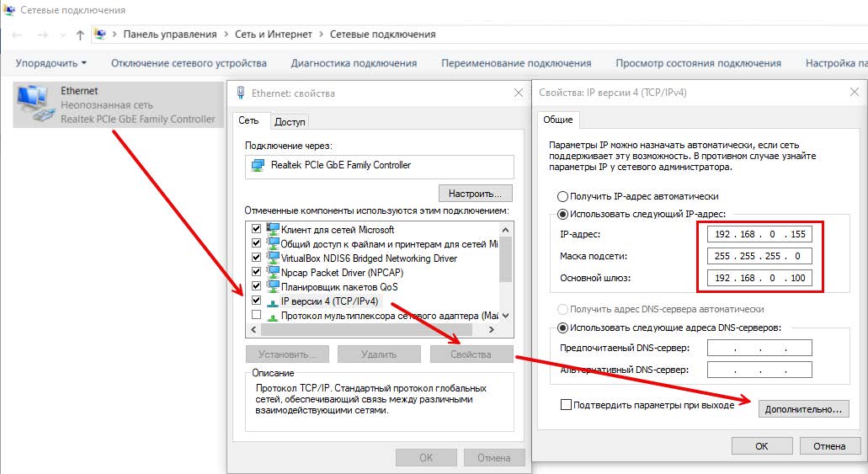
Task: Uncheck Общий доступ к файлам и принтерам checkbox
Action: (256, 243)
